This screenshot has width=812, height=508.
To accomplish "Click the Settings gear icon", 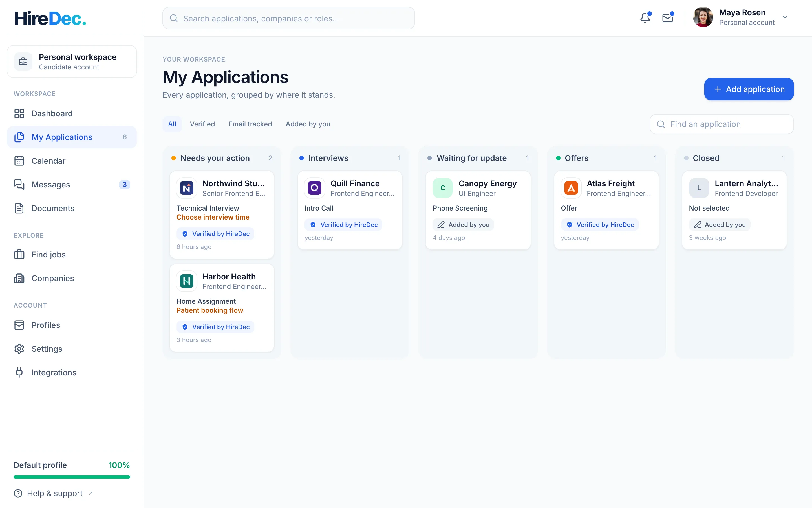I will point(19,349).
